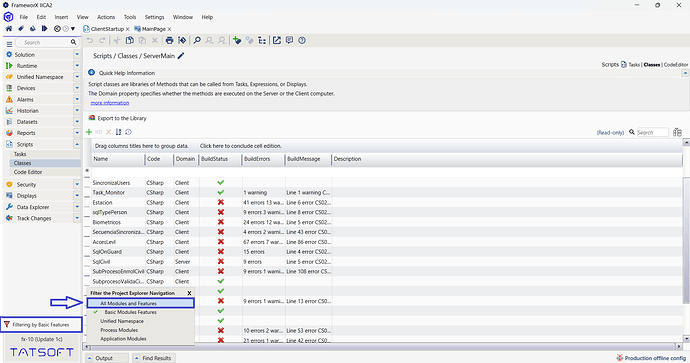Click the green plus tag icon in toolbar
Viewport: 690px width, 363px height.
(237, 40)
